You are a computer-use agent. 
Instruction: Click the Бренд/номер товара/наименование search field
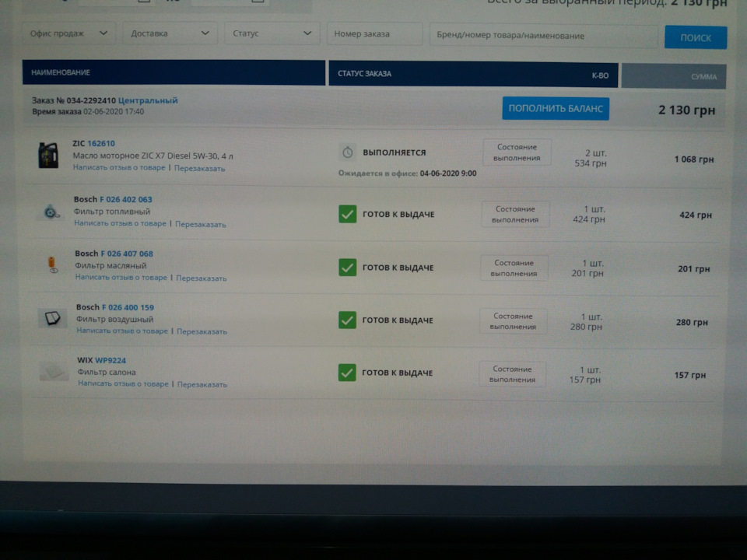point(543,35)
